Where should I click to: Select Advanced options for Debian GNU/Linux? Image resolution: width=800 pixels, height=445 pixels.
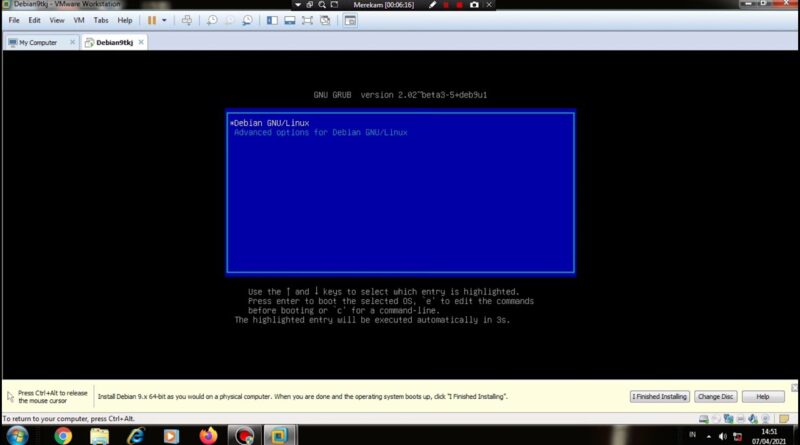coord(401,133)
